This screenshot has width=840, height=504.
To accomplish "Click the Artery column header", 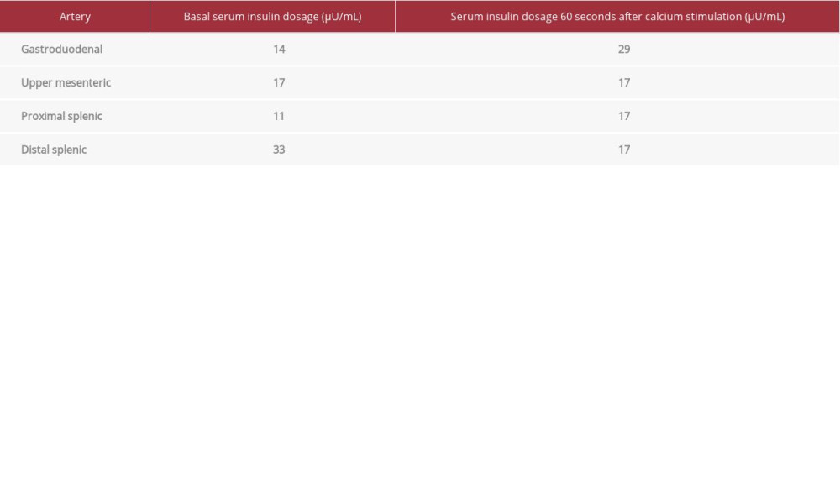I will pyautogui.click(x=75, y=16).
